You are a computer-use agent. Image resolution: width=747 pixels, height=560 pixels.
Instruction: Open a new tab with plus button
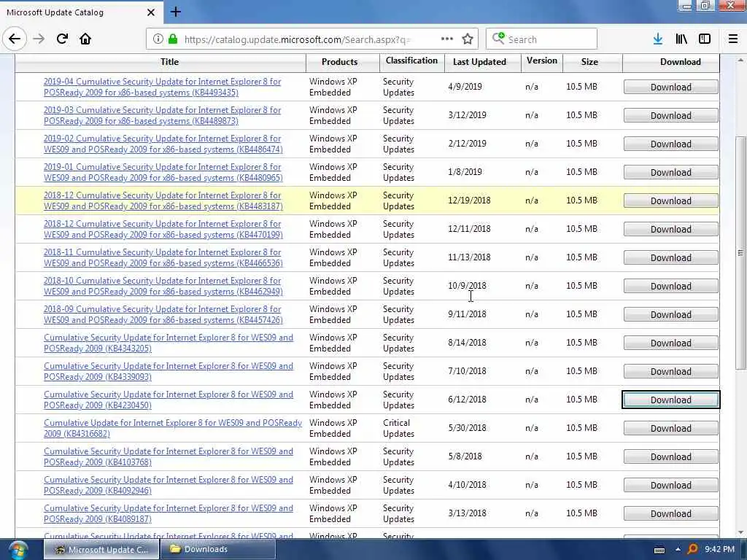coord(175,12)
